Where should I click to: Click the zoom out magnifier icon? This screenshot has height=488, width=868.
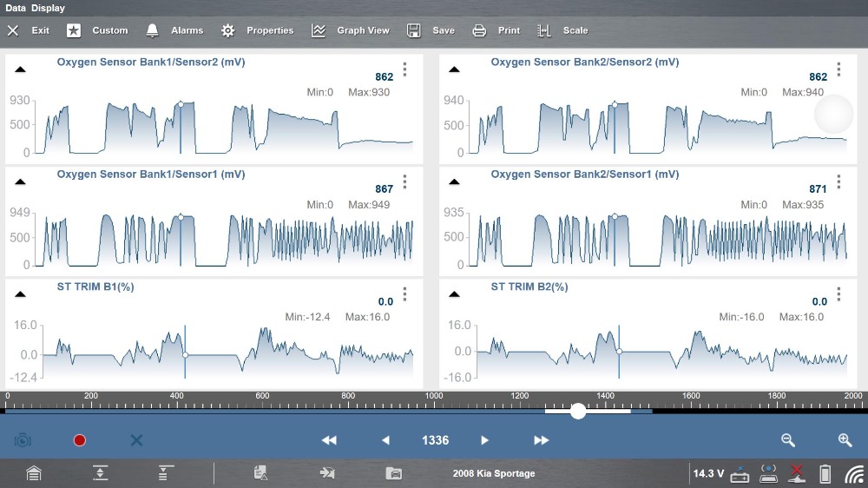coord(788,440)
